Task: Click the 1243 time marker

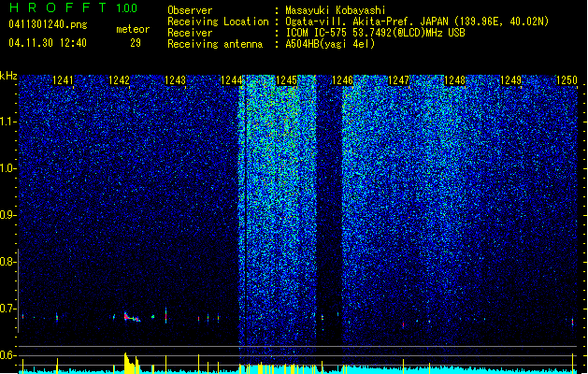Action: coord(175,80)
